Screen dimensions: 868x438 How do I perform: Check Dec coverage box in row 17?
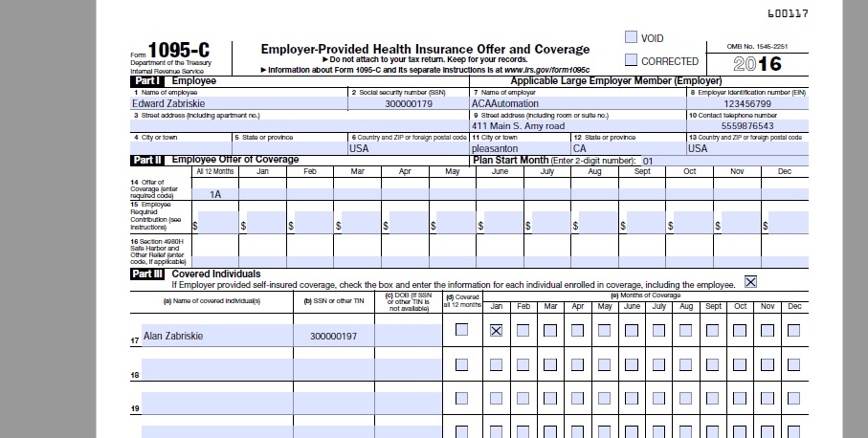pyautogui.click(x=793, y=330)
